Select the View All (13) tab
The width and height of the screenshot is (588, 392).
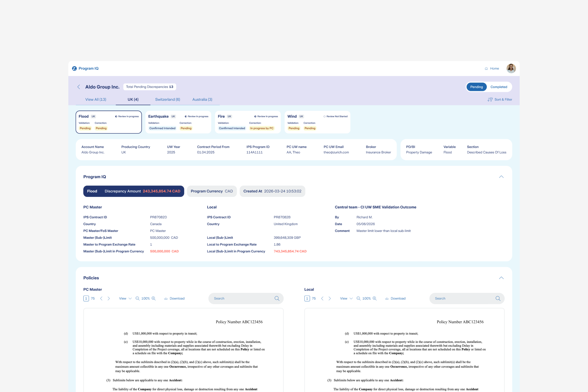point(96,99)
